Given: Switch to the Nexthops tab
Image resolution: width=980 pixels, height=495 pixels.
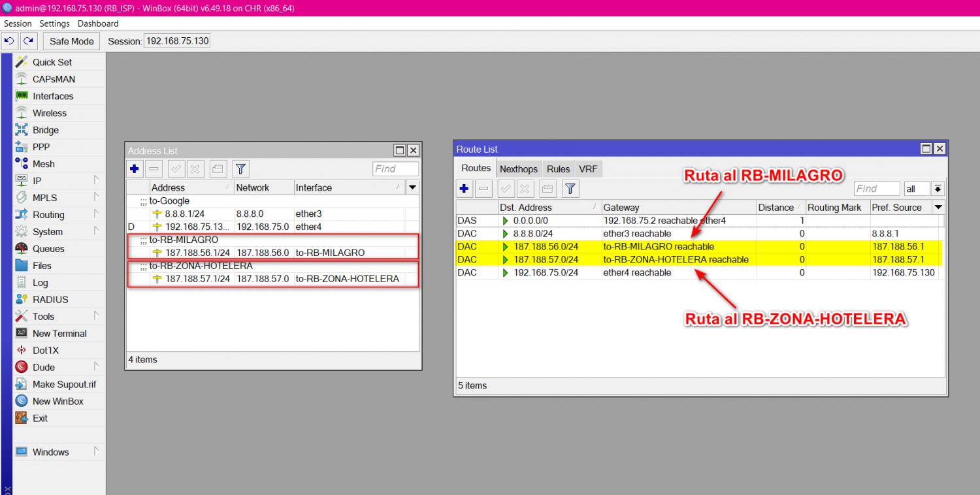Looking at the screenshot, I should 518,169.
